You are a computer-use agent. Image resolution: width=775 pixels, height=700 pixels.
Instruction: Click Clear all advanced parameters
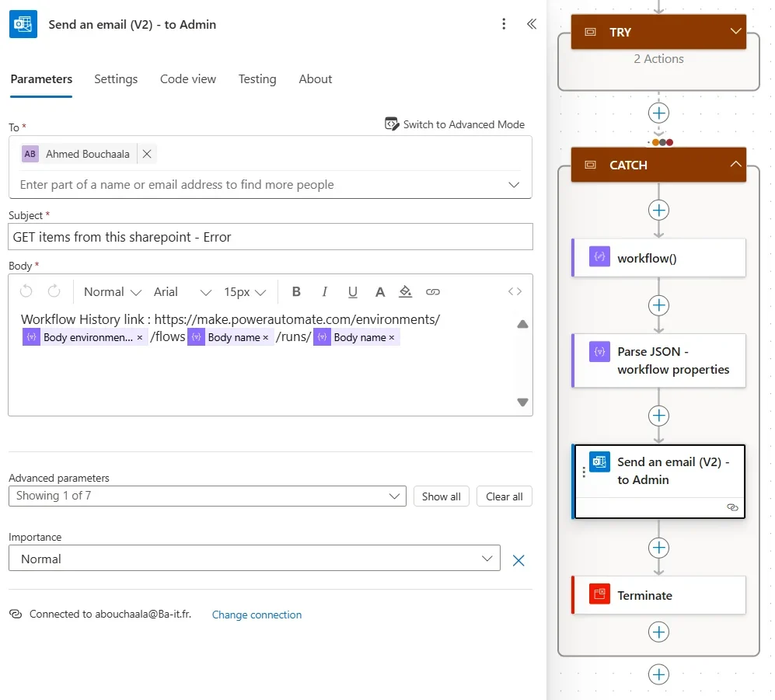point(504,496)
